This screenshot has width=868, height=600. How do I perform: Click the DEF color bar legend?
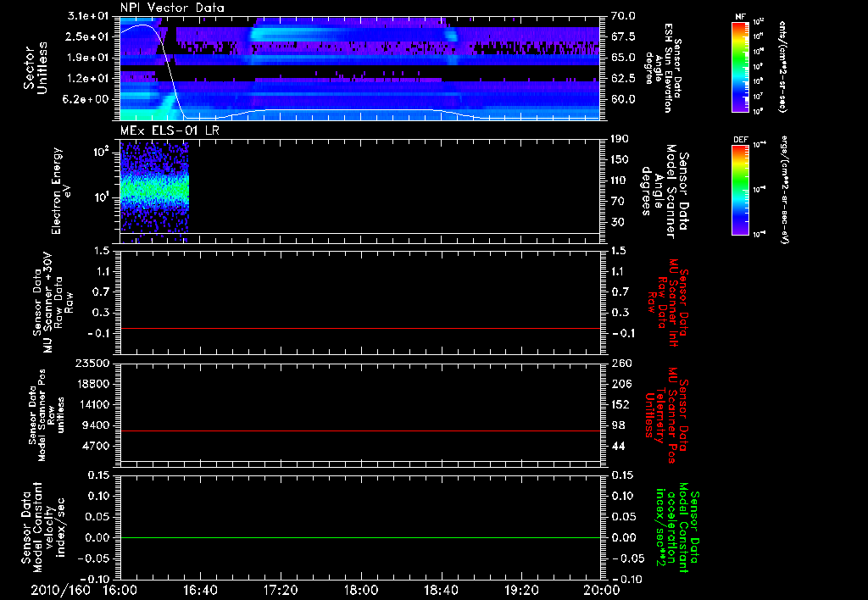point(740,190)
